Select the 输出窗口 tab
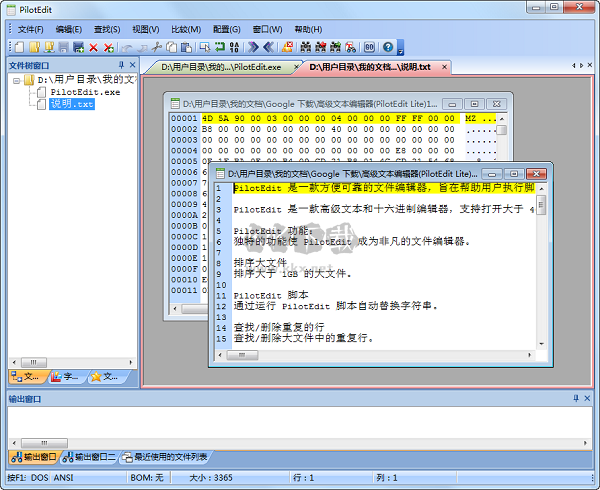This screenshot has width=600, height=490. click(x=34, y=457)
